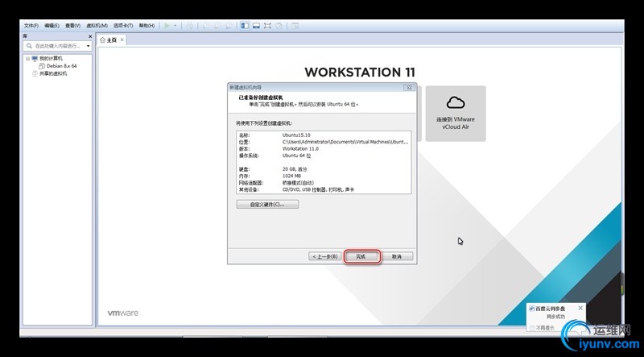
Task: Click the revert to snapshot toolbar icon
Action: [217, 26]
